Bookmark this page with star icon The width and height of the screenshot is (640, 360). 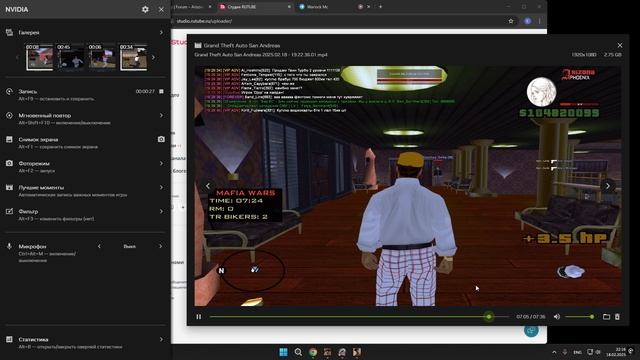(511, 21)
